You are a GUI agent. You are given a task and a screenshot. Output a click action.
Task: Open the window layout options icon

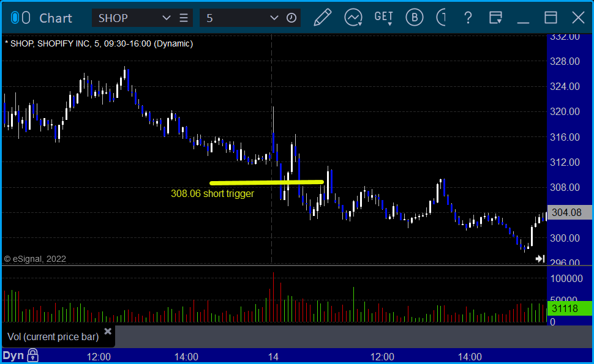click(x=495, y=17)
